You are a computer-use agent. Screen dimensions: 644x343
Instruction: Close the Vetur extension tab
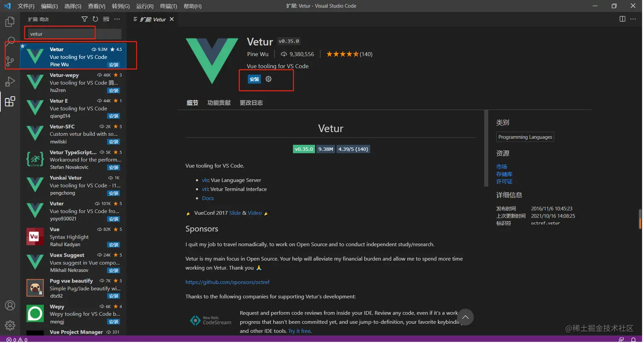click(x=172, y=19)
